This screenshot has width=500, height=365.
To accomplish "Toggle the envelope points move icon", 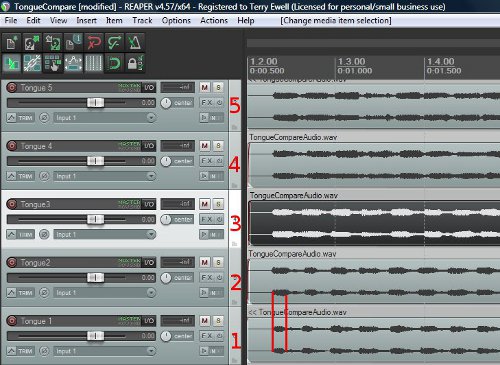I will click(73, 63).
